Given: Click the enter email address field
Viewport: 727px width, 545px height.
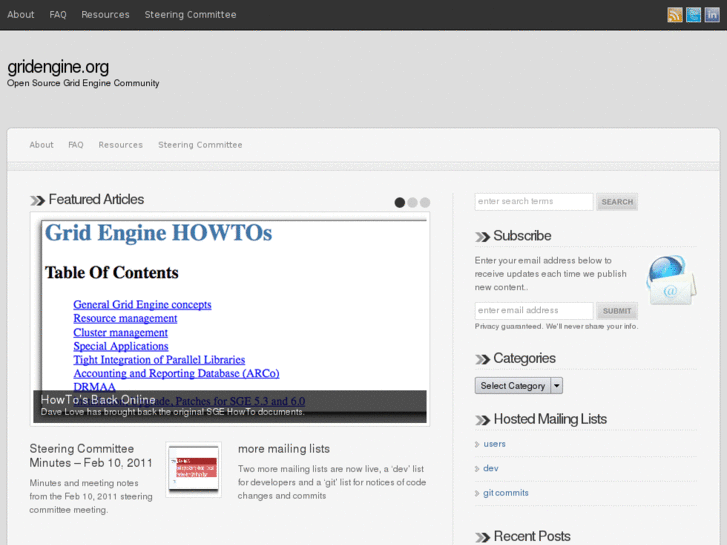Looking at the screenshot, I should (534, 311).
